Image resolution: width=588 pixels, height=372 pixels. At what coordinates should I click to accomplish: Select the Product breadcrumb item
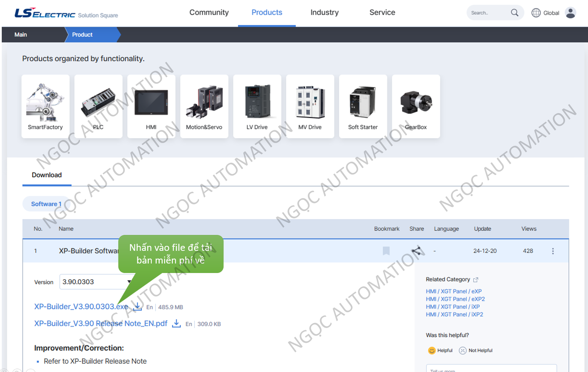click(x=82, y=35)
